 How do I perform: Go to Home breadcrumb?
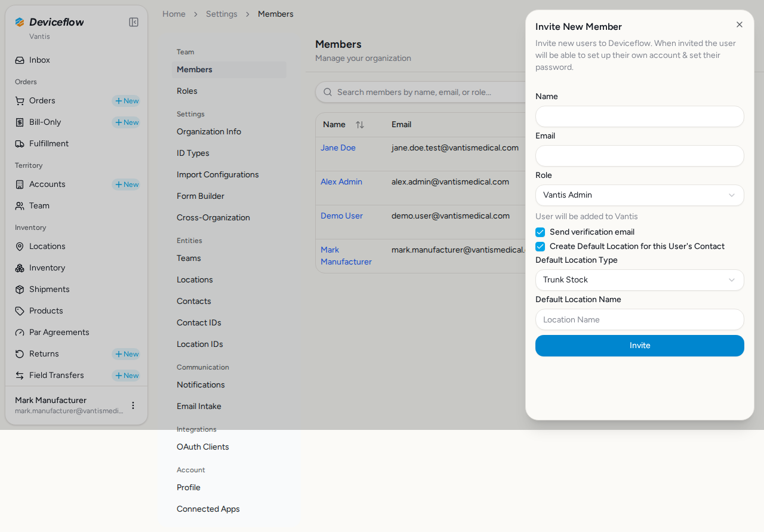(x=174, y=14)
